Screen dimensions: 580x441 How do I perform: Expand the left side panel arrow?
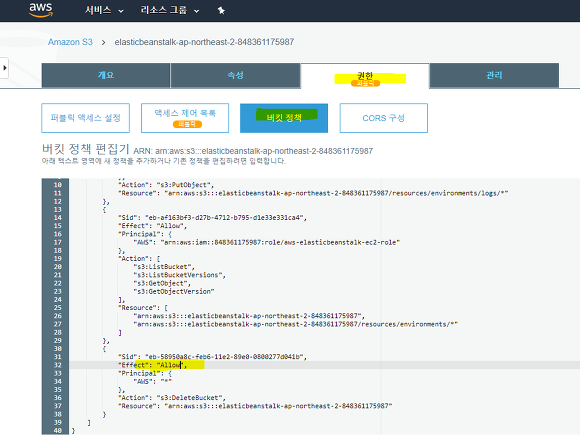click(x=4, y=68)
